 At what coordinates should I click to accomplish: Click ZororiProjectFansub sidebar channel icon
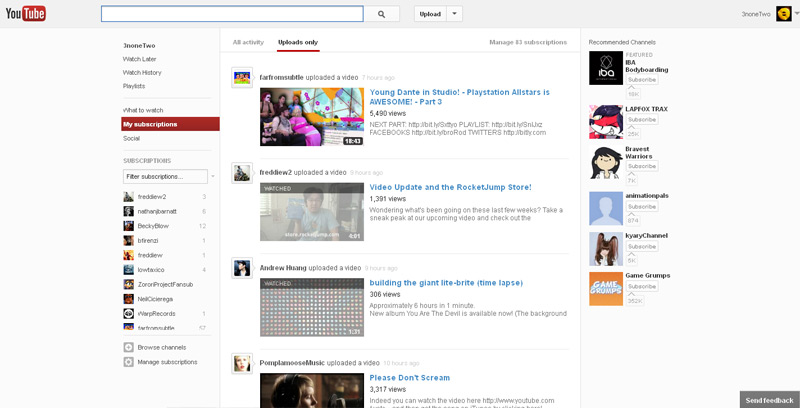(129, 284)
